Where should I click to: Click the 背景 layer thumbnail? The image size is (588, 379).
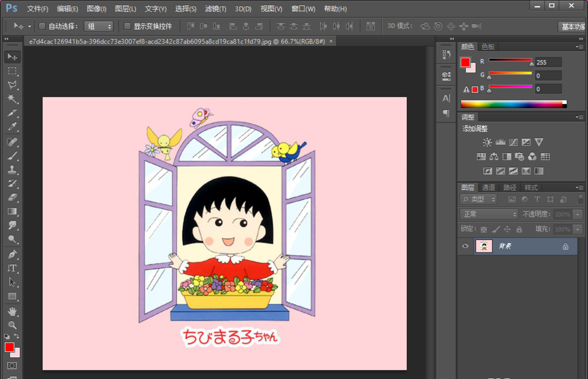[483, 246]
